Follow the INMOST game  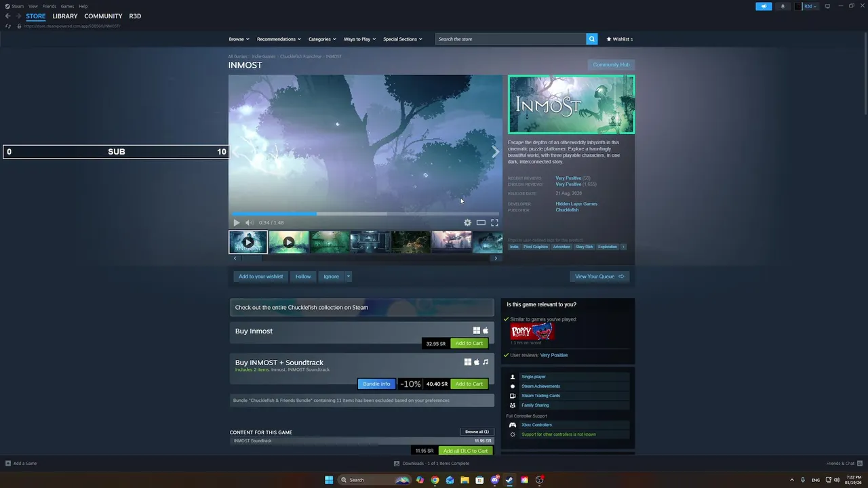[x=303, y=277]
